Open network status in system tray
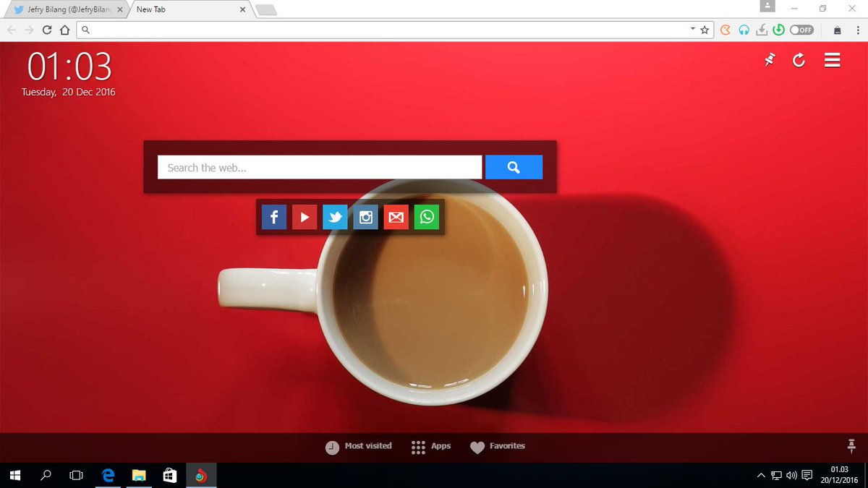The image size is (868, 488). coord(776,476)
